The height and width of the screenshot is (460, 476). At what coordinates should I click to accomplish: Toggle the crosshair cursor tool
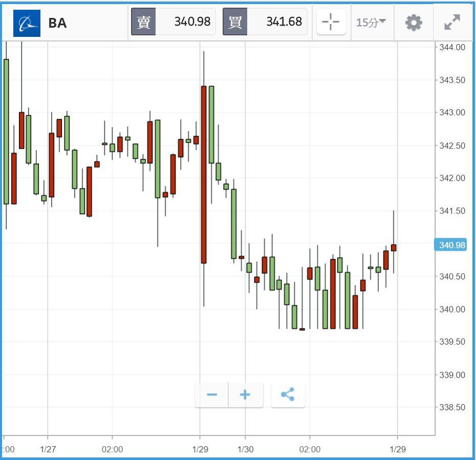[x=331, y=22]
